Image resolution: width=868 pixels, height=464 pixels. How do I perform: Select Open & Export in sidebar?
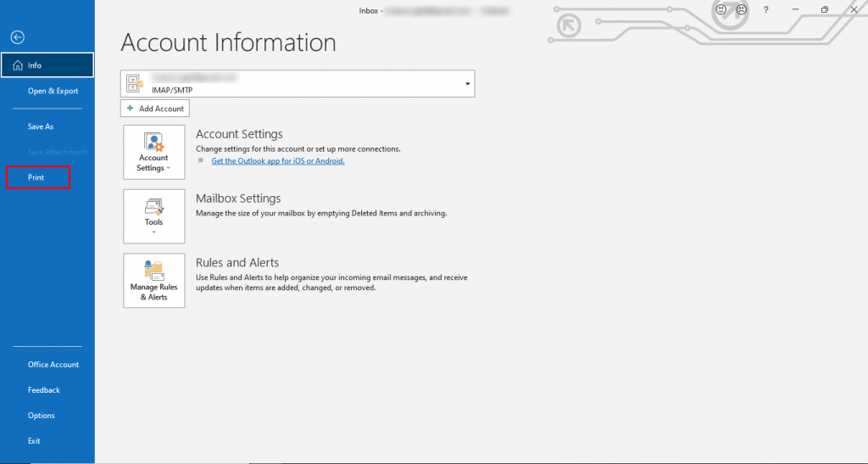[53, 91]
